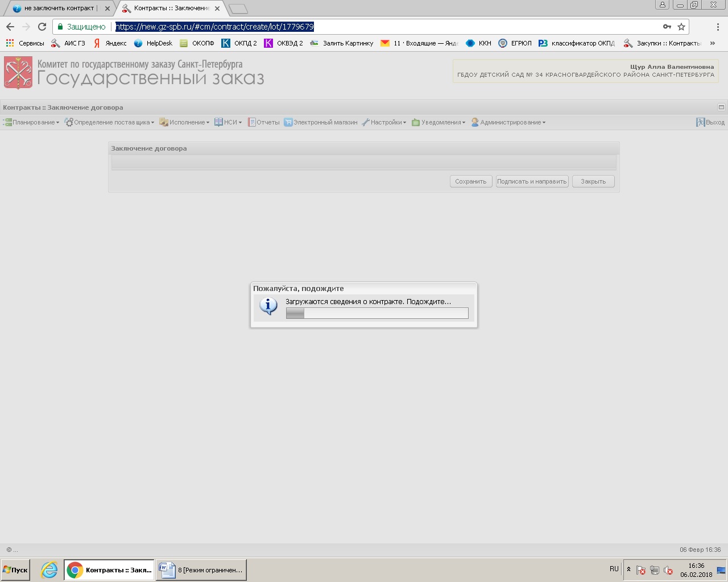Show more bookmarks with the chevron
This screenshot has width=728, height=582.
coord(713,43)
